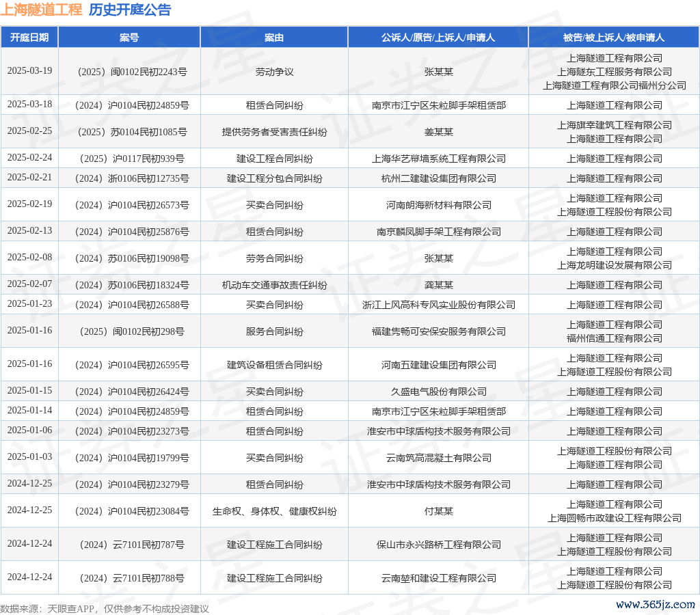The width and height of the screenshot is (700, 615).
Task: Select the 被告/被上诉人/被申请人 column header
Action: (614, 38)
